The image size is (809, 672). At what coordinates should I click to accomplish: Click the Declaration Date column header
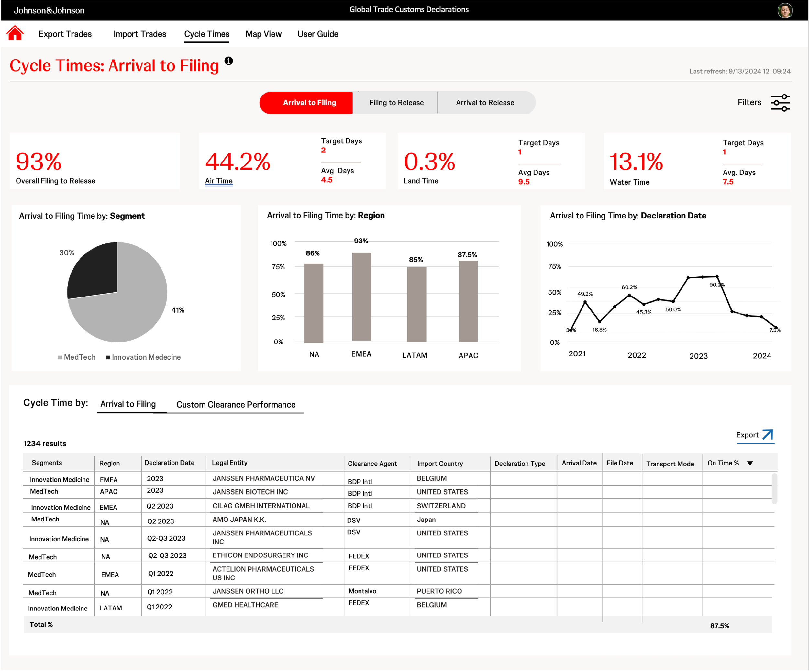click(x=169, y=463)
